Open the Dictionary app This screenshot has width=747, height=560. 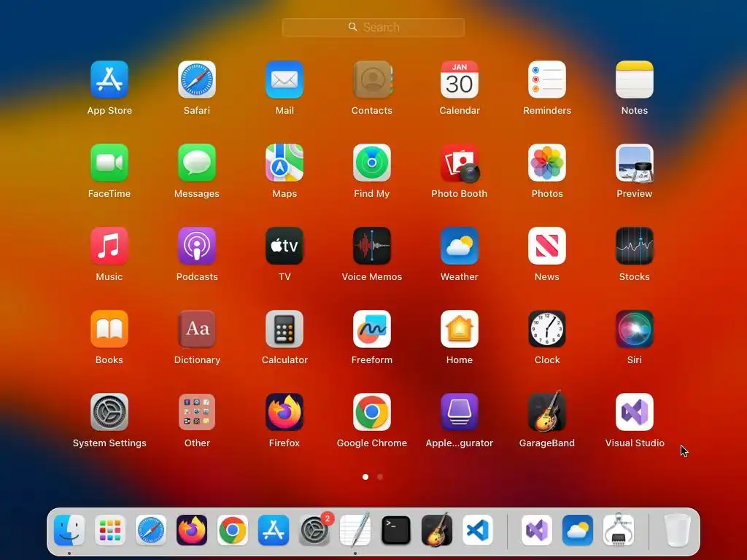[x=197, y=329]
